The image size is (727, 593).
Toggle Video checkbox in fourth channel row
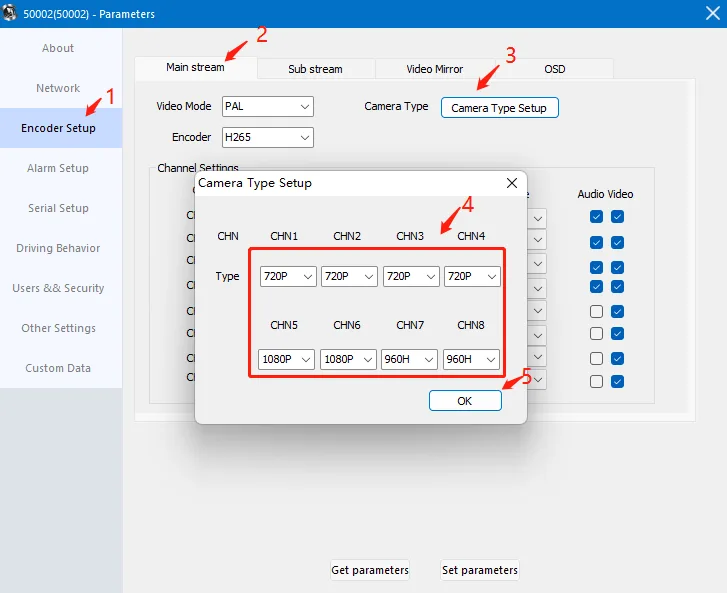pyautogui.click(x=617, y=287)
